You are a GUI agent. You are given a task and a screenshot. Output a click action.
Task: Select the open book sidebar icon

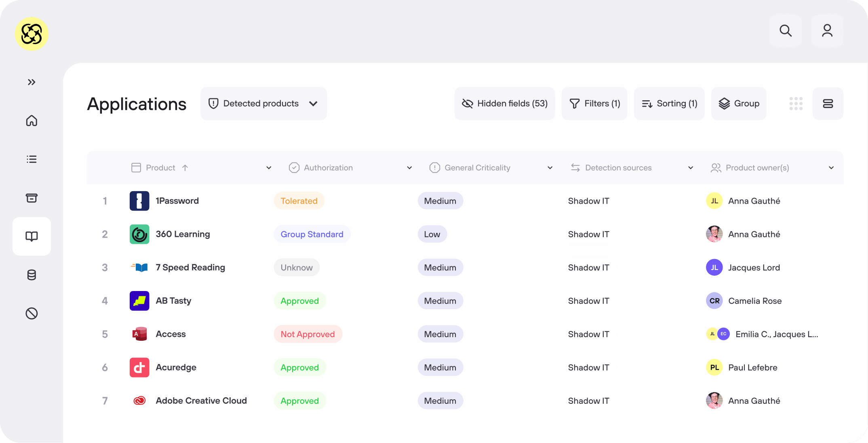(32, 236)
